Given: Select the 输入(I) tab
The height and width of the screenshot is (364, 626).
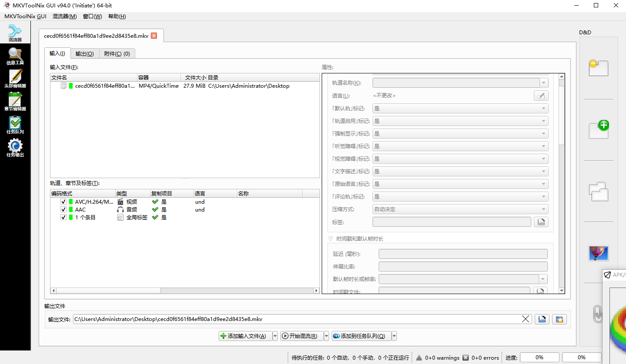Looking at the screenshot, I should (x=57, y=53).
